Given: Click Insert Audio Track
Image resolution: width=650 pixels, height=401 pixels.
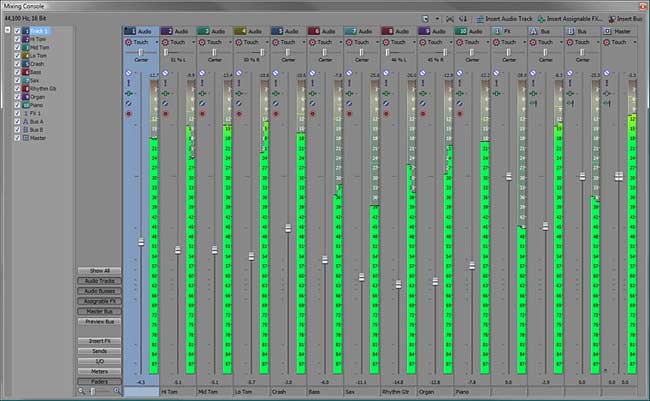Looking at the screenshot, I should tap(504, 19).
